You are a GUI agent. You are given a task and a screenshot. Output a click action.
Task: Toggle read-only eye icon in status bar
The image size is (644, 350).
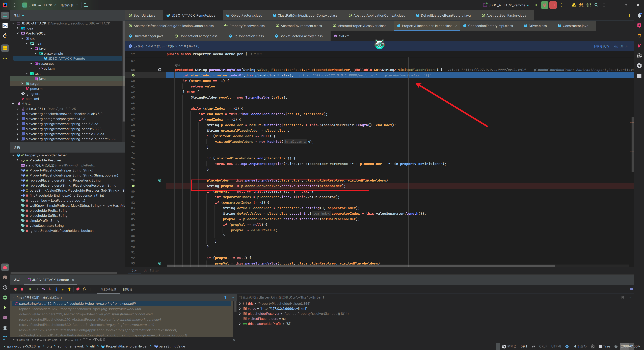coord(567,346)
